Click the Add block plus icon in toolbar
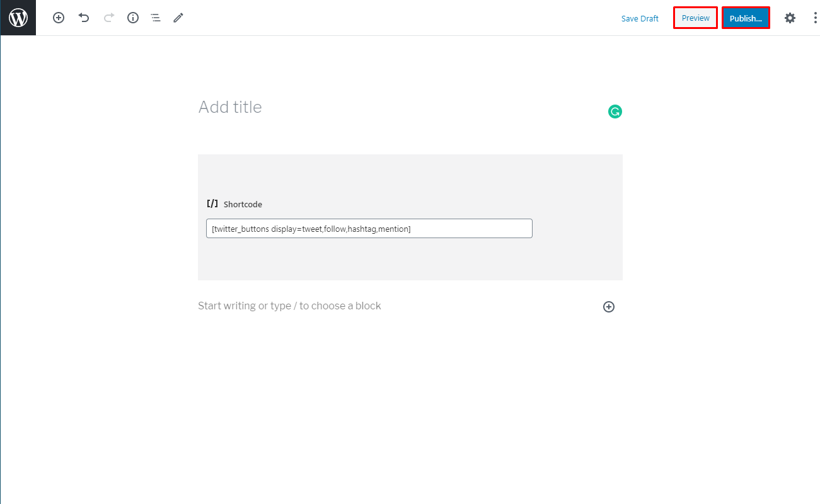Viewport: 820px width, 504px height. click(x=59, y=18)
